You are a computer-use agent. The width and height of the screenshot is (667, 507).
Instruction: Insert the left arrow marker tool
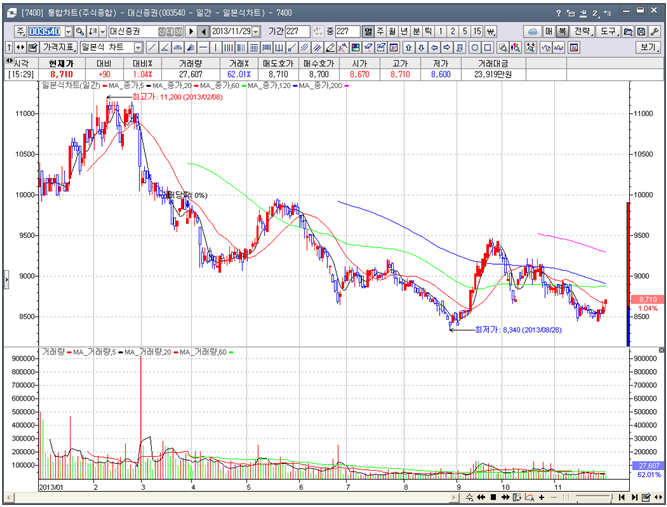coord(434,47)
